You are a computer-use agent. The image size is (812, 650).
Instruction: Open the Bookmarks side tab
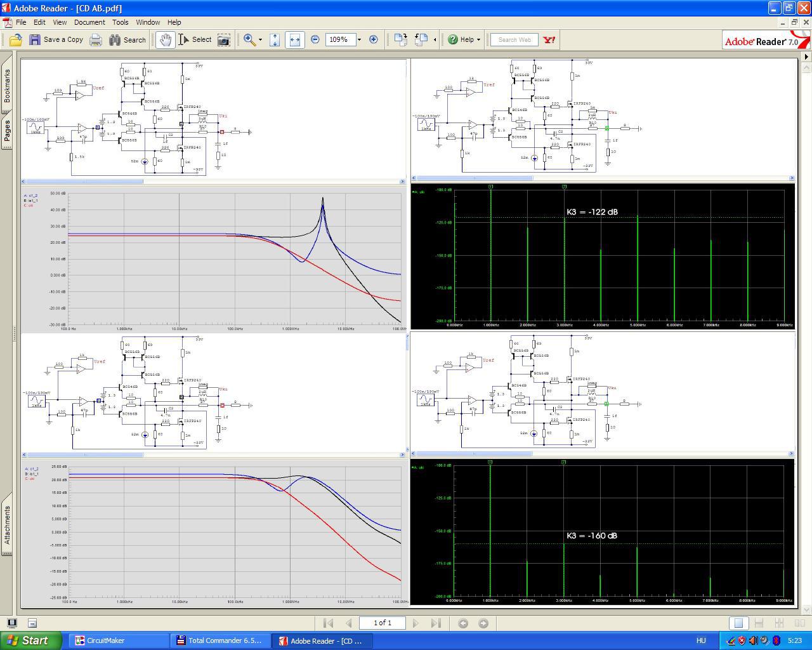point(7,86)
